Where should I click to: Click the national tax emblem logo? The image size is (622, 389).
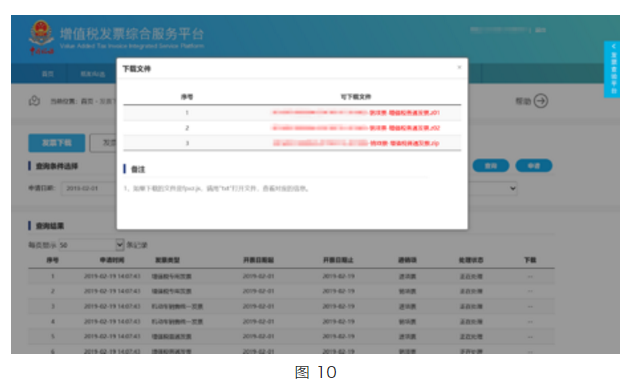pos(41,36)
